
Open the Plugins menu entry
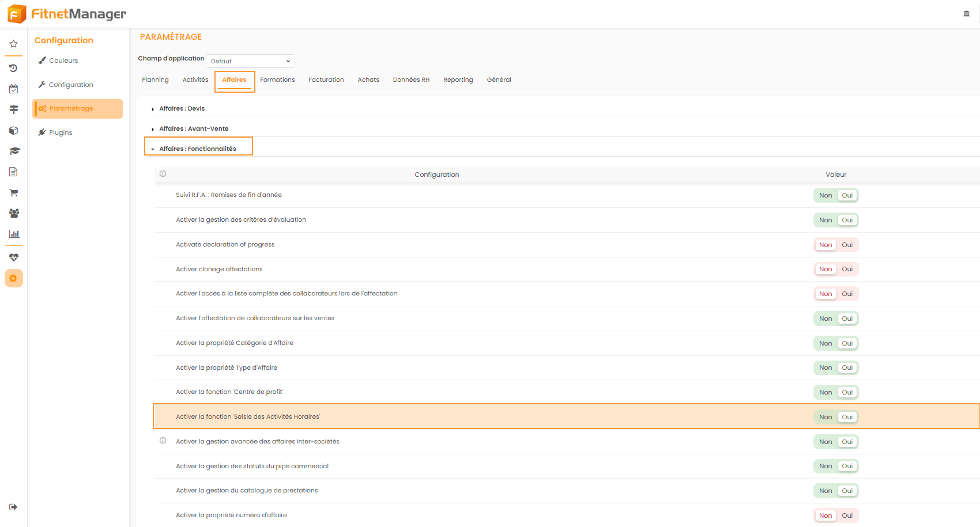[x=61, y=132]
